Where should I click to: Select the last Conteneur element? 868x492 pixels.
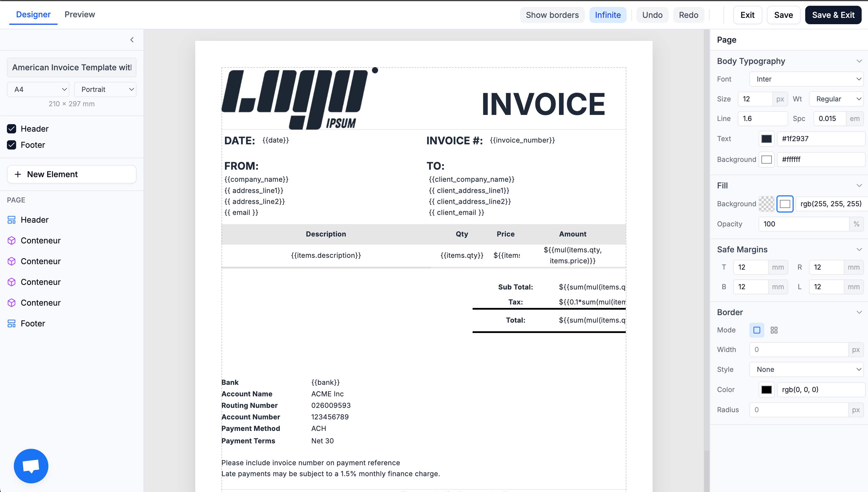[x=41, y=302]
